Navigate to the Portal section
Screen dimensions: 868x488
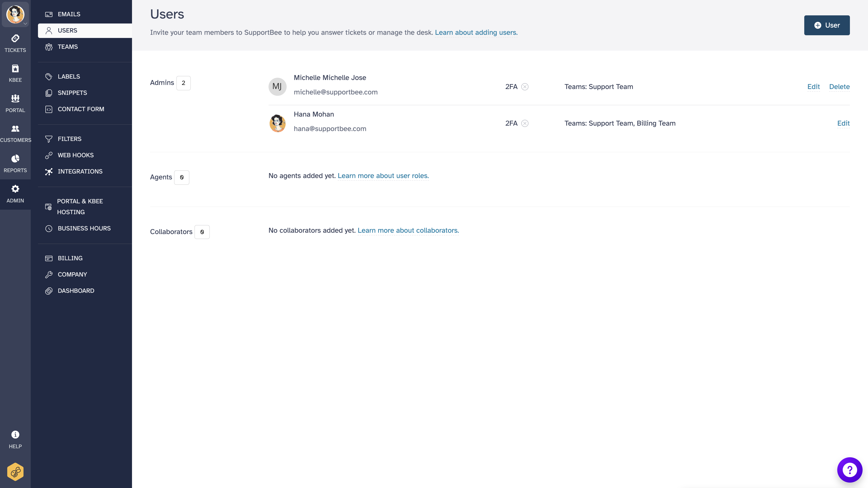[x=15, y=103]
